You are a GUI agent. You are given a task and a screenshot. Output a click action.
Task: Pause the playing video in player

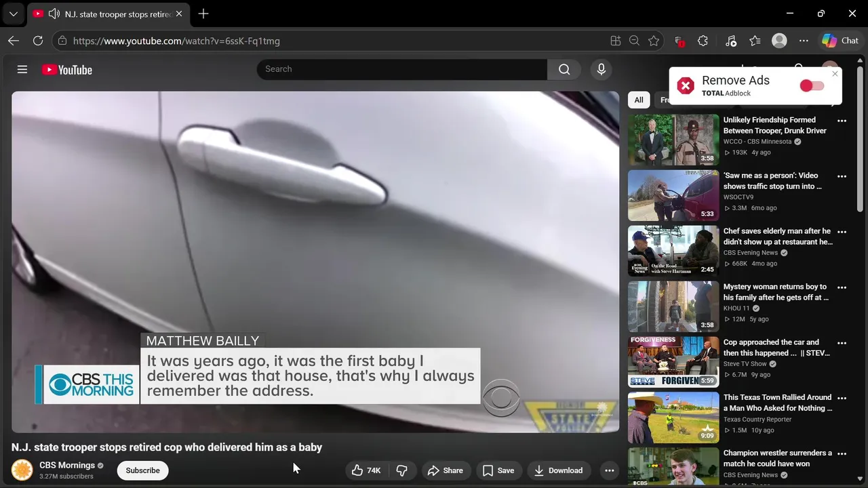[315, 262]
